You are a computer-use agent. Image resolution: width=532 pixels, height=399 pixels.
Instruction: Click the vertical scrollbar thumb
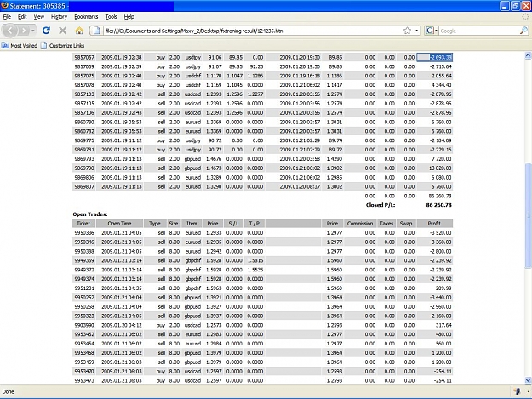coord(528,215)
